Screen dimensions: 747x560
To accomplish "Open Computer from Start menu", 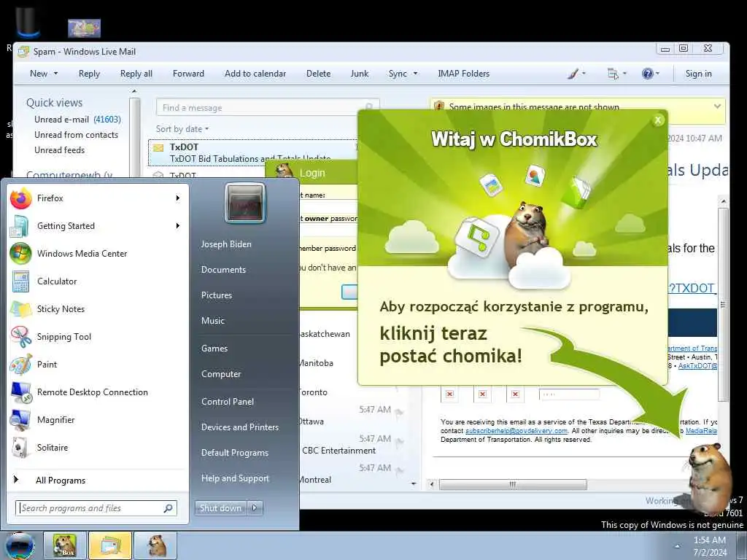I will [221, 374].
